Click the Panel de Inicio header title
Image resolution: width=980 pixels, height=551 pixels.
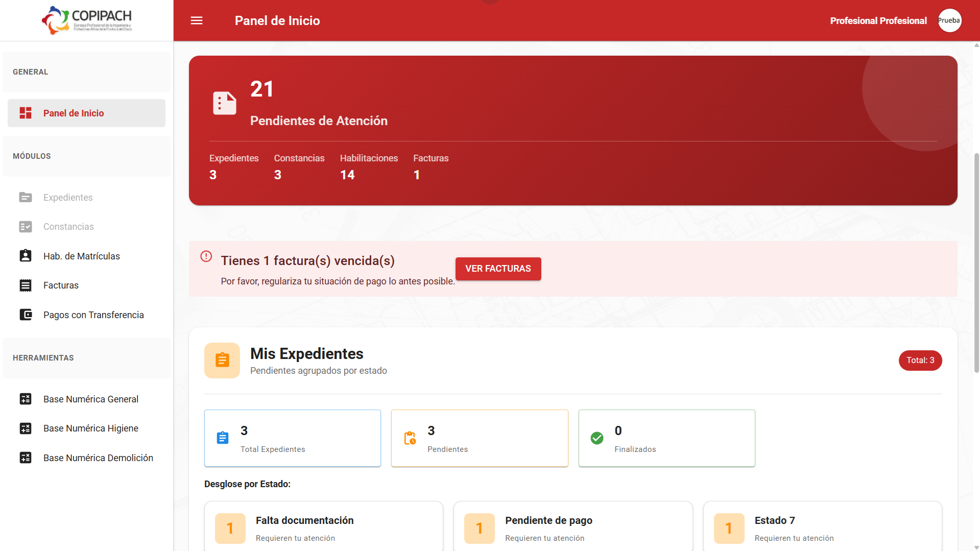pyautogui.click(x=277, y=20)
